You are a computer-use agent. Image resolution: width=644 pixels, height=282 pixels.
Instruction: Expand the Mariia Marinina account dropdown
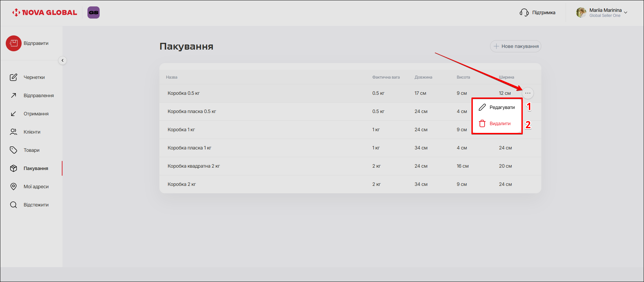coord(625,12)
